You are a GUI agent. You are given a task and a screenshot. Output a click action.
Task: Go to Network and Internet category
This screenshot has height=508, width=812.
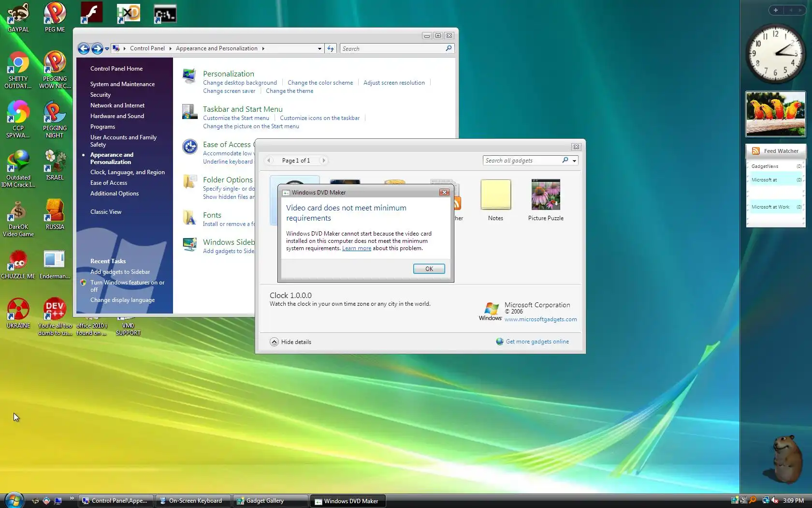117,105
